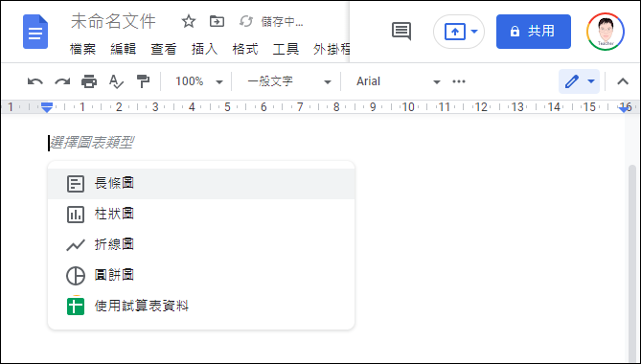The width and height of the screenshot is (641, 364).
Task: Redo the last action
Action: [62, 81]
